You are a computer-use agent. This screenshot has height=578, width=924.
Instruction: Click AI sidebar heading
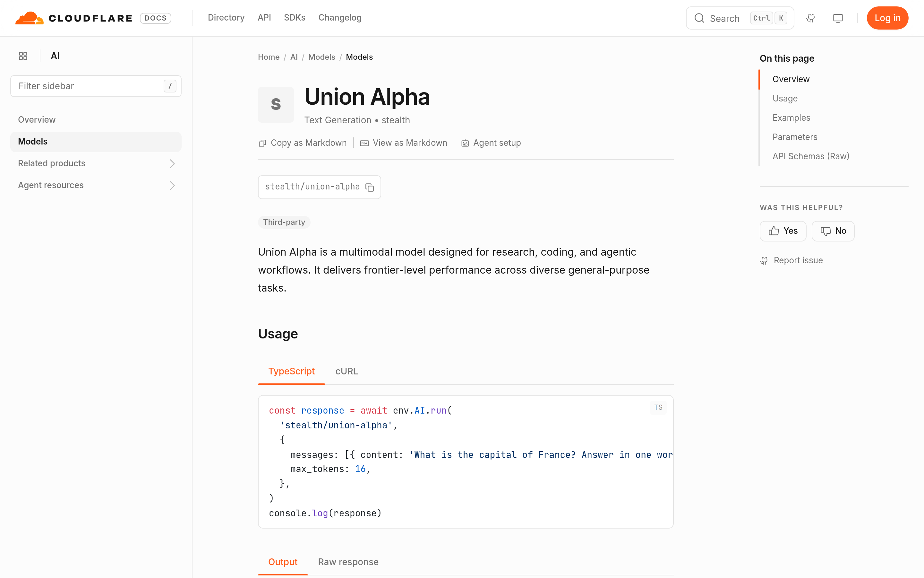(55, 56)
